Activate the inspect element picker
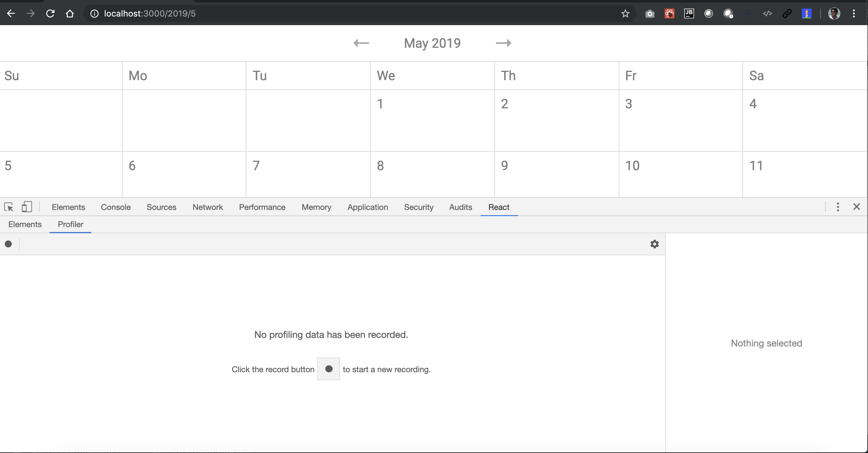This screenshot has width=868, height=453. pos(9,207)
